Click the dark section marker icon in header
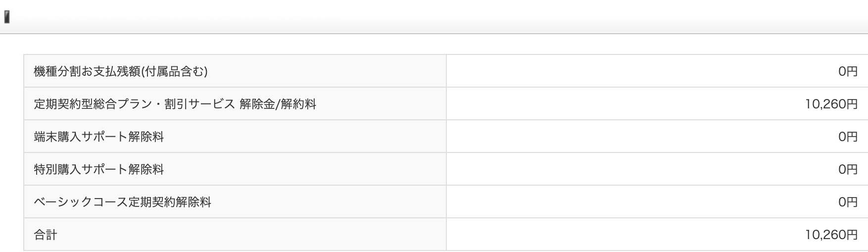The width and height of the screenshot is (868, 252). (7, 18)
